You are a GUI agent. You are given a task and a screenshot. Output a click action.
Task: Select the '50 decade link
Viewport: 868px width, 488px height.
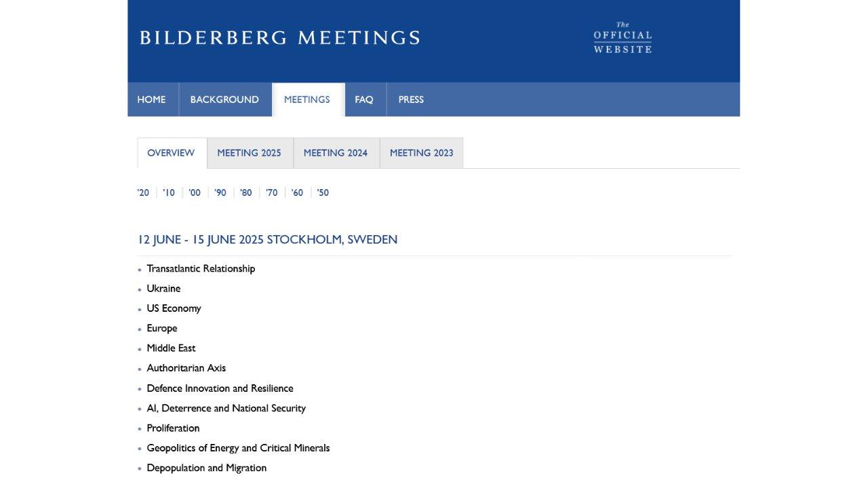click(x=323, y=192)
